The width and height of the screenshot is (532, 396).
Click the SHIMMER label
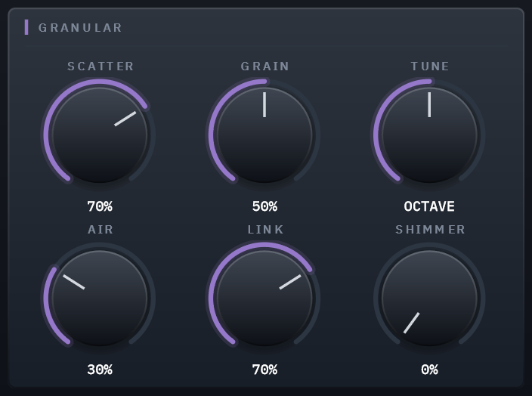click(x=430, y=230)
